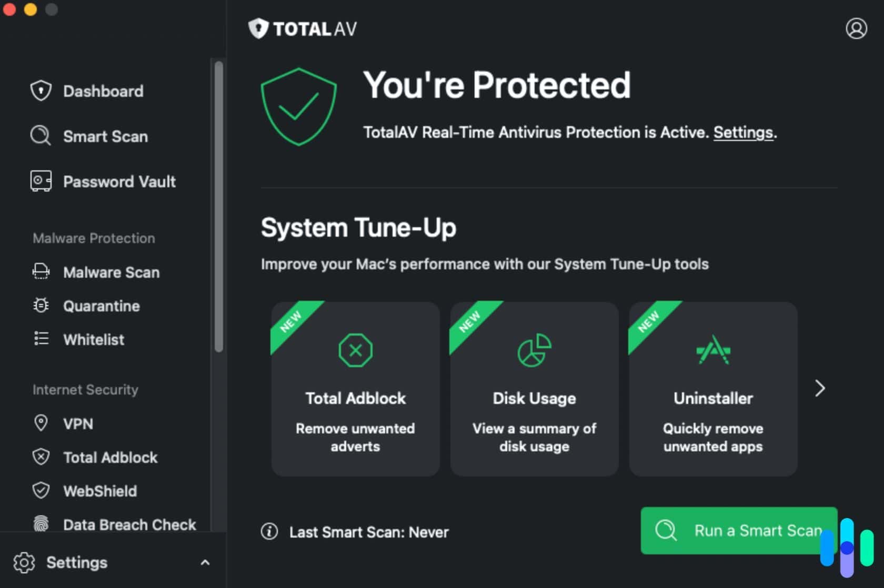
Task: Select the Malware Scan icon
Action: tap(41, 272)
